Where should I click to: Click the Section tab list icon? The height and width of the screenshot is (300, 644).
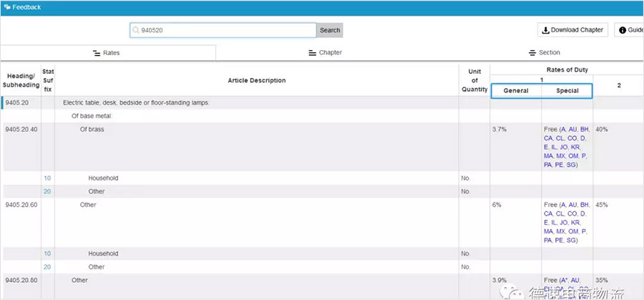coord(532,53)
